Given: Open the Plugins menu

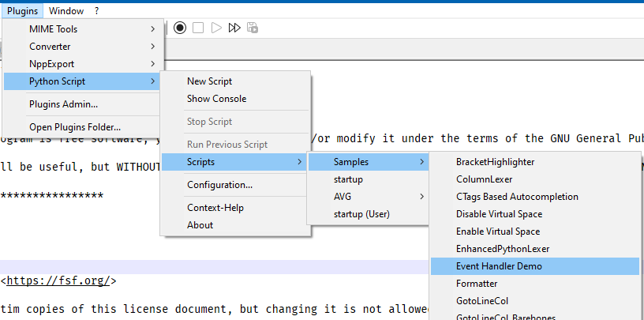Looking at the screenshot, I should pyautogui.click(x=23, y=11).
